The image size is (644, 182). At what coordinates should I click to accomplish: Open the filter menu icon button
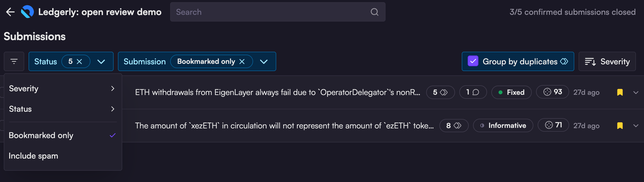click(x=14, y=61)
